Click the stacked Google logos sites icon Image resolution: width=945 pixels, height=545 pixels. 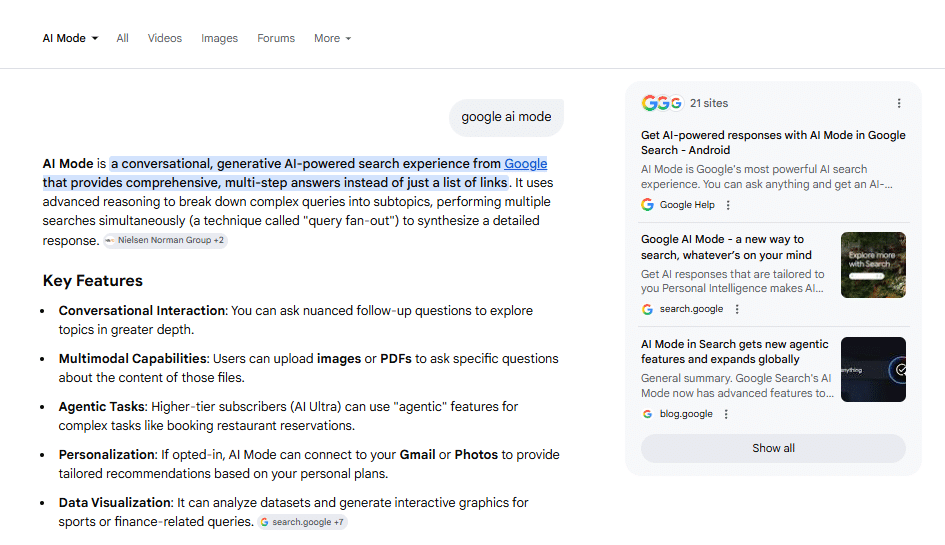[661, 103]
